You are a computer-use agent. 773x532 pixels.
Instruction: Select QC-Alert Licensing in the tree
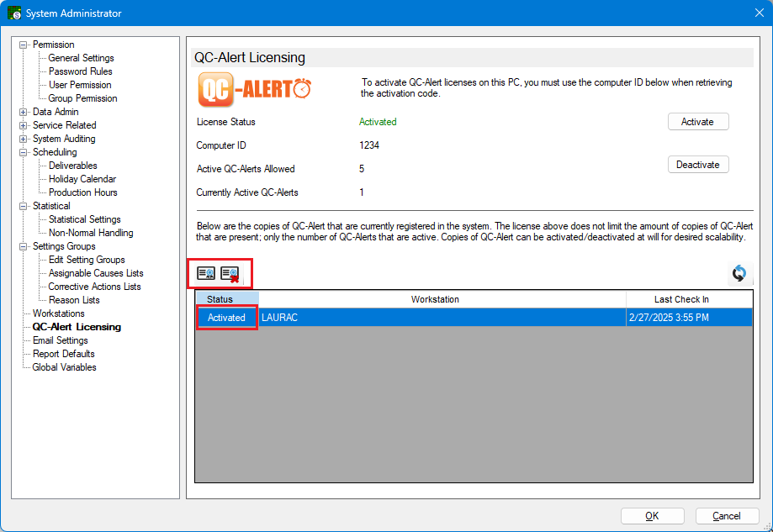coord(77,327)
